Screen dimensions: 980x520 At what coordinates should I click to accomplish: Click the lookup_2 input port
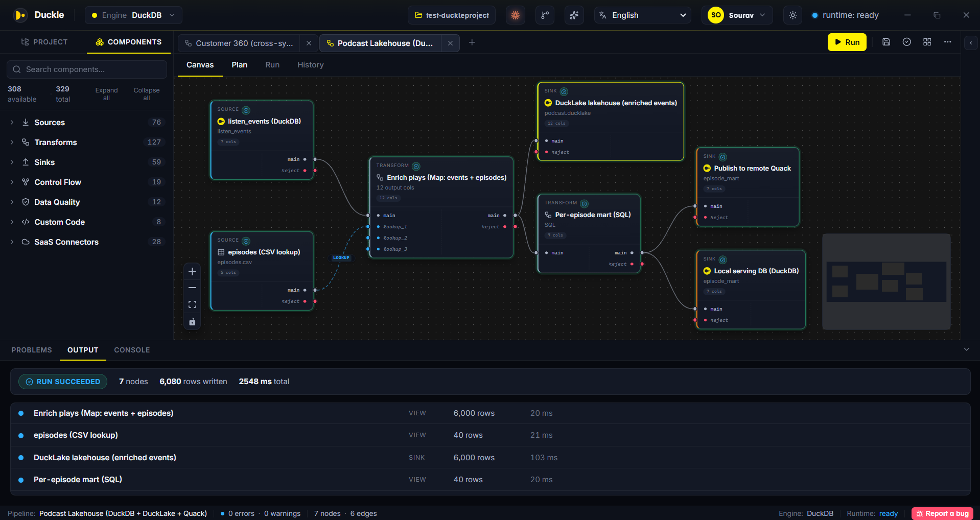coord(368,238)
